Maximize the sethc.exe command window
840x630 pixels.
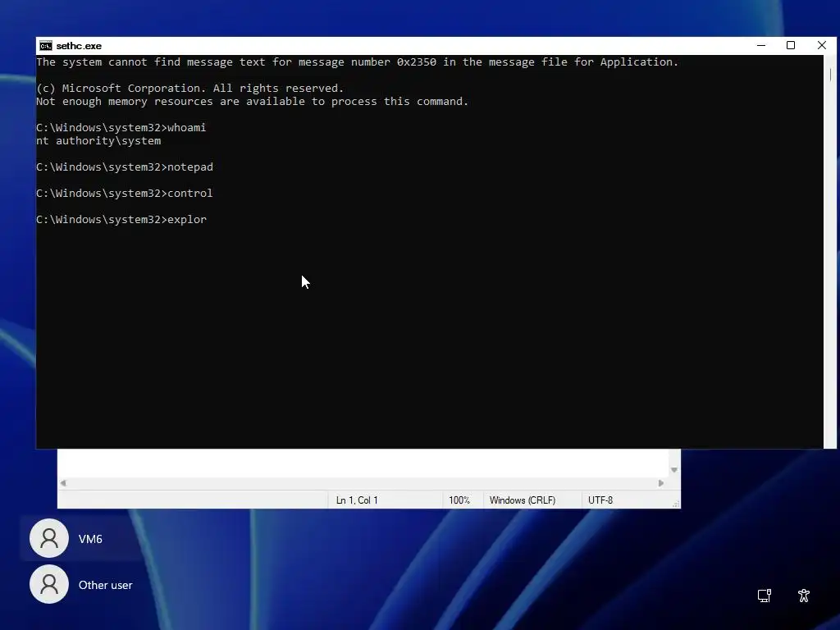coord(790,46)
